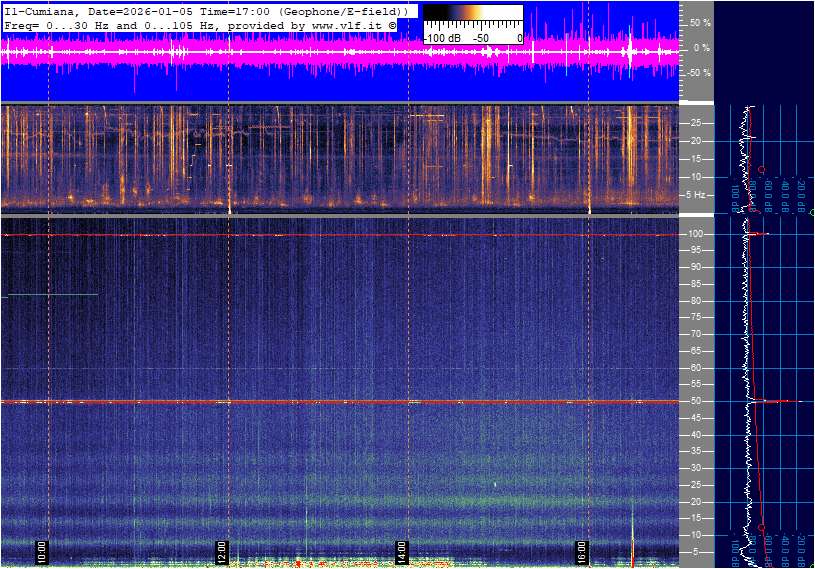Click the 14:00 time marker label
Image resolution: width=815 pixels, height=569 pixels.
tap(401, 551)
